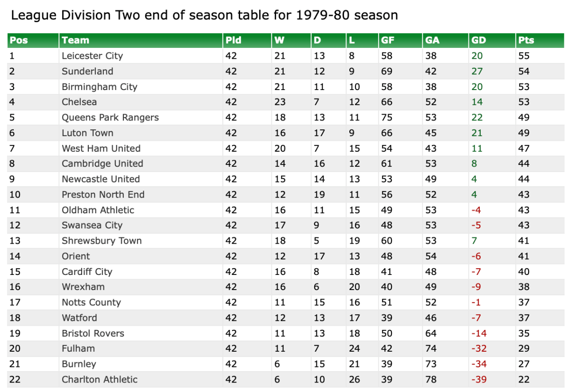Screen dimensions: 569x392
Task: Click the Leicester City team name
Action: pyautogui.click(x=92, y=56)
